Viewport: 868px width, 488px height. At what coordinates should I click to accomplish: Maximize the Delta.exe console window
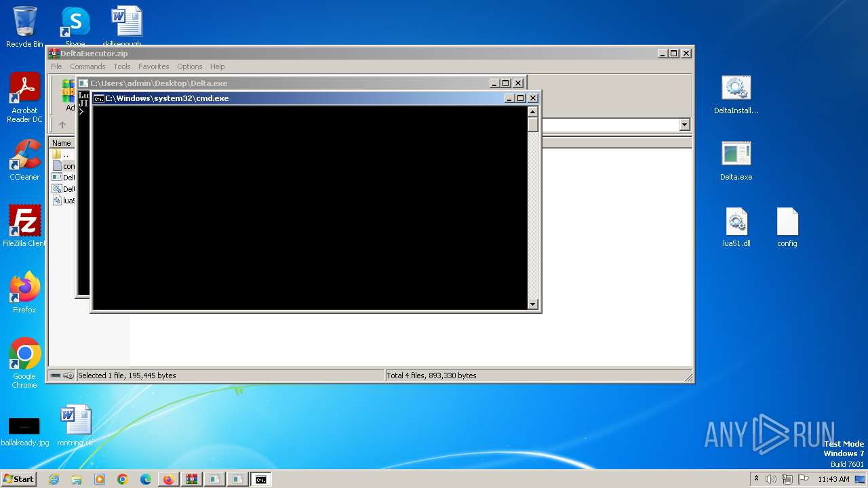coord(506,83)
